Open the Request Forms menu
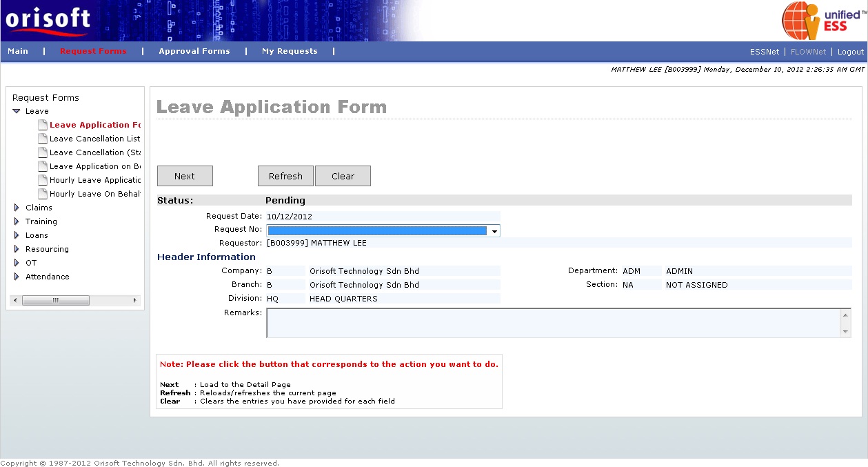This screenshot has width=868, height=467. (x=93, y=51)
